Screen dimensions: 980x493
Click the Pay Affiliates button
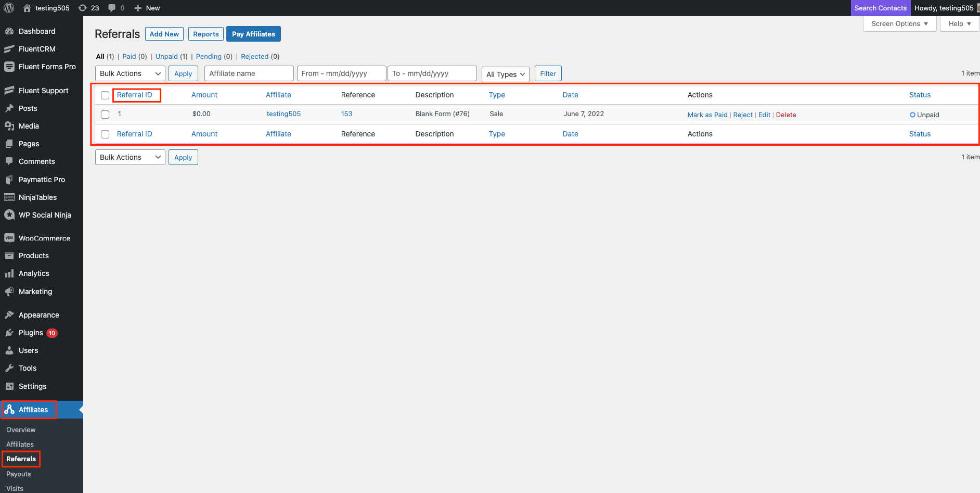pyautogui.click(x=253, y=34)
